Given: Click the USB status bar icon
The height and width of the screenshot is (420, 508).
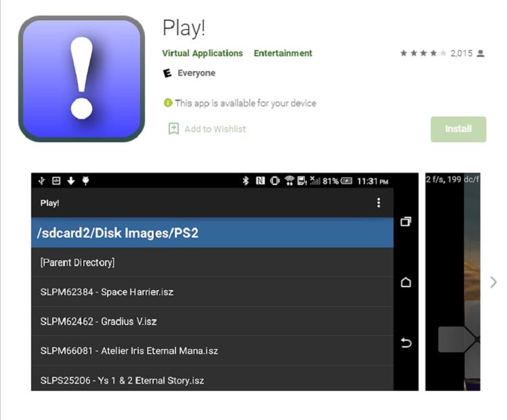Looking at the screenshot, I should coord(41,180).
